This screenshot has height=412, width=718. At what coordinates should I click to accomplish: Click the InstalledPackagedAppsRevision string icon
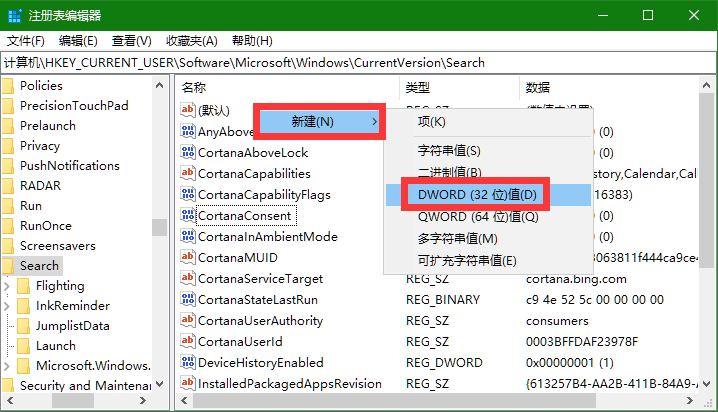pos(187,383)
